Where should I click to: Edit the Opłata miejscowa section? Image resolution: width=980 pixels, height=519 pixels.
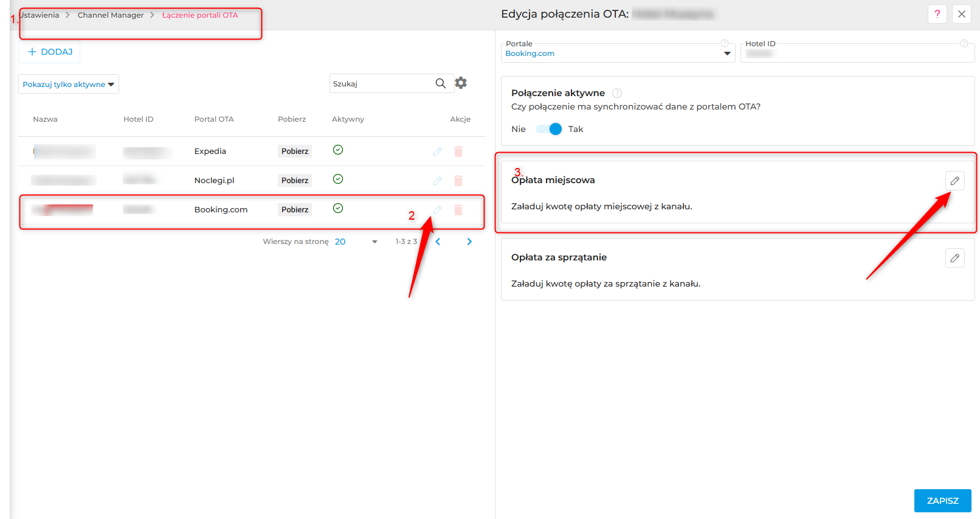955,181
